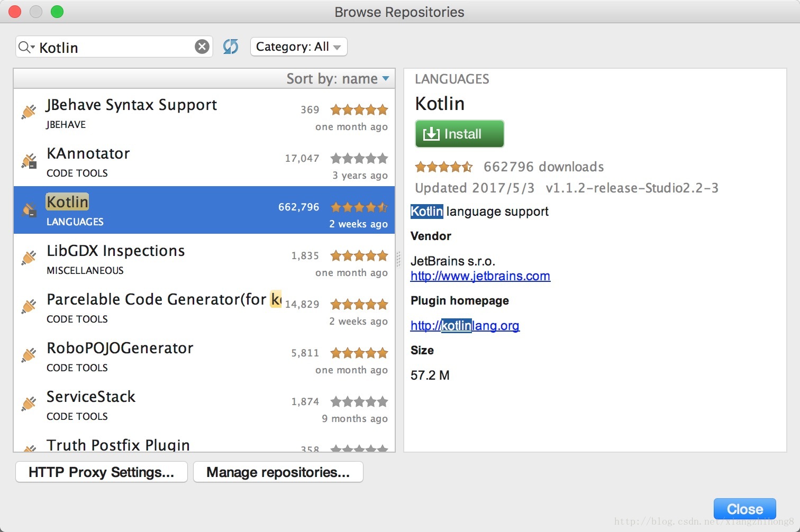Click the green zoom window button
Image resolution: width=800 pixels, height=532 pixels.
click(x=57, y=11)
